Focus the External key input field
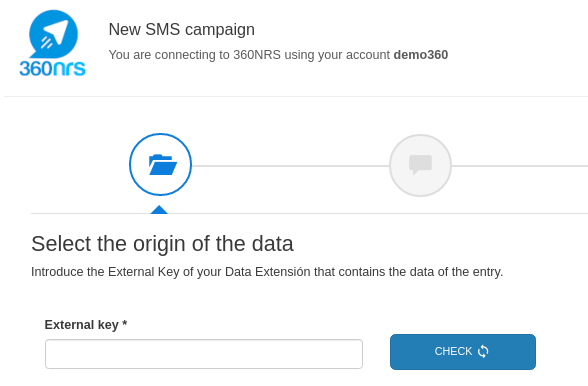 point(204,354)
